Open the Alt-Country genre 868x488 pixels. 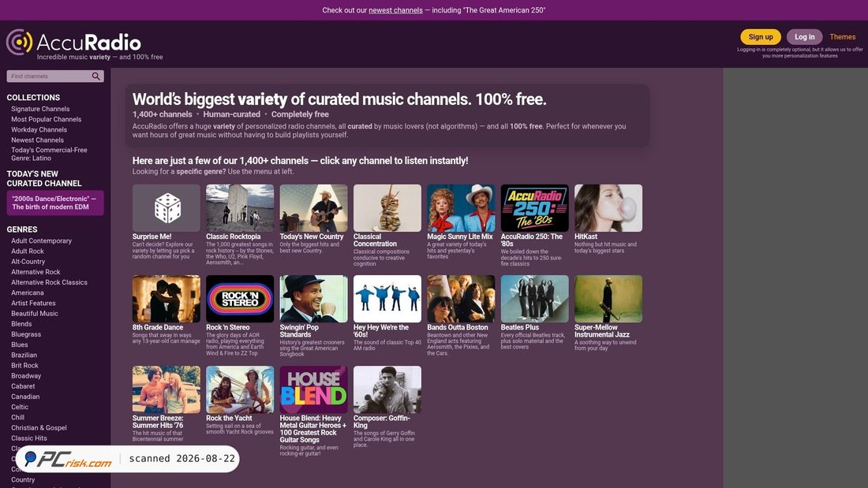(x=28, y=262)
